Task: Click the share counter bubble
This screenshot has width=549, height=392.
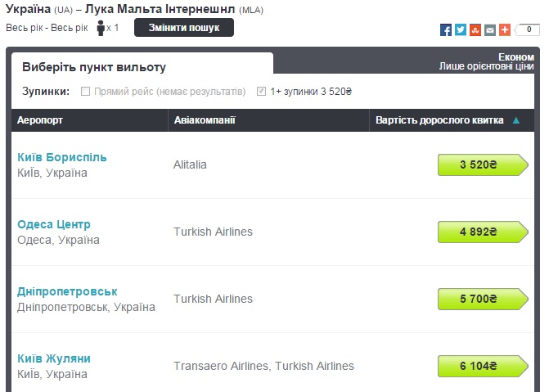Action: 528,30
